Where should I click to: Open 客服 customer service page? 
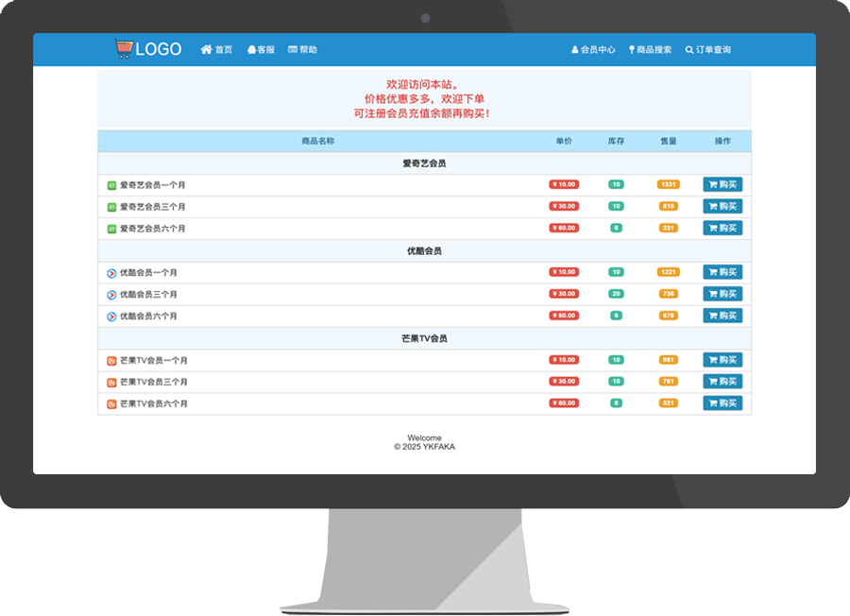[x=261, y=50]
